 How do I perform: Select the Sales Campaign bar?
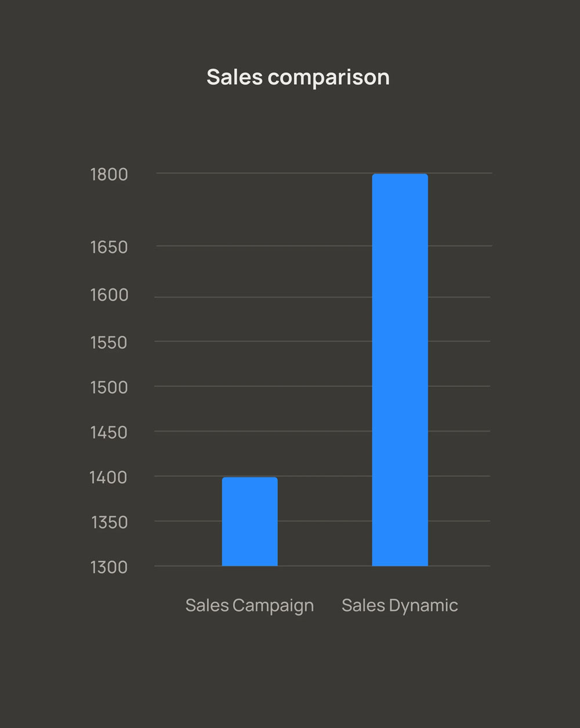[x=250, y=521]
